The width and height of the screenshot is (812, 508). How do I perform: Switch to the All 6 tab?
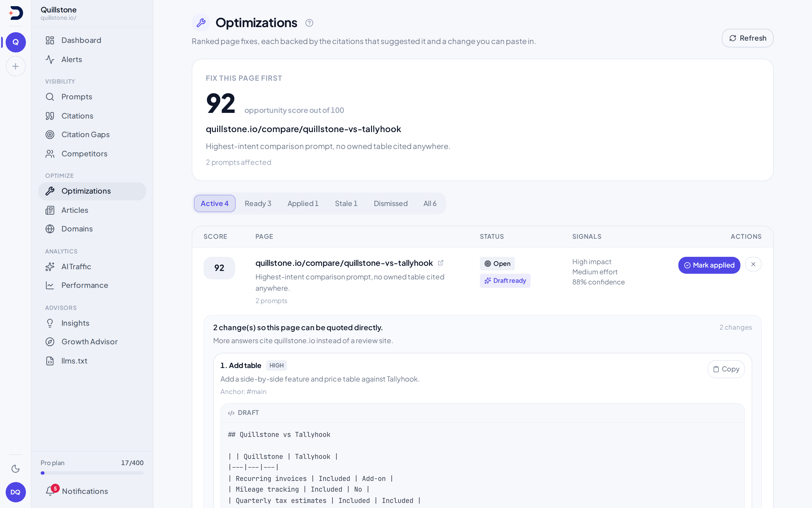click(x=430, y=203)
